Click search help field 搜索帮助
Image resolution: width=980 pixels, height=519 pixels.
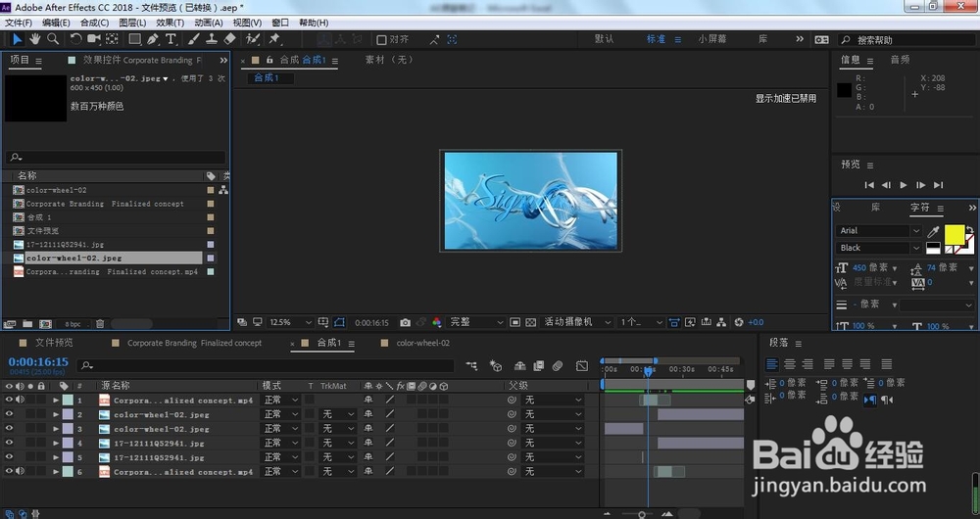click(x=906, y=40)
